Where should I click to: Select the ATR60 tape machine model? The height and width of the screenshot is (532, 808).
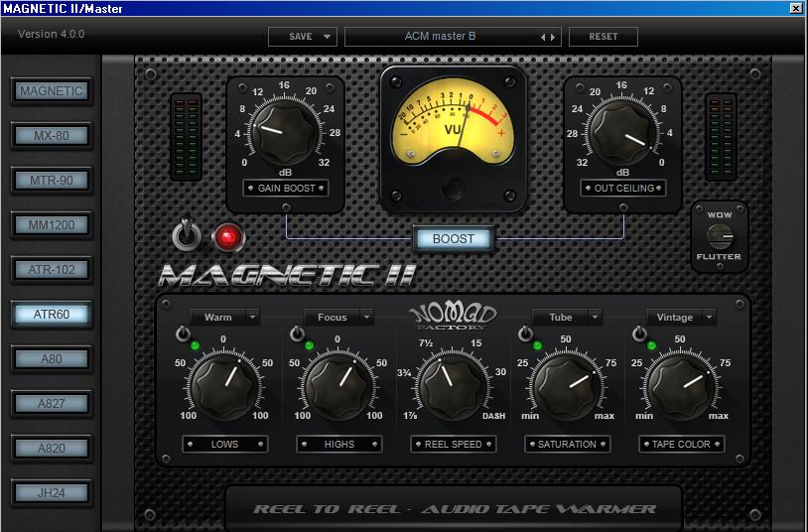tap(52, 314)
